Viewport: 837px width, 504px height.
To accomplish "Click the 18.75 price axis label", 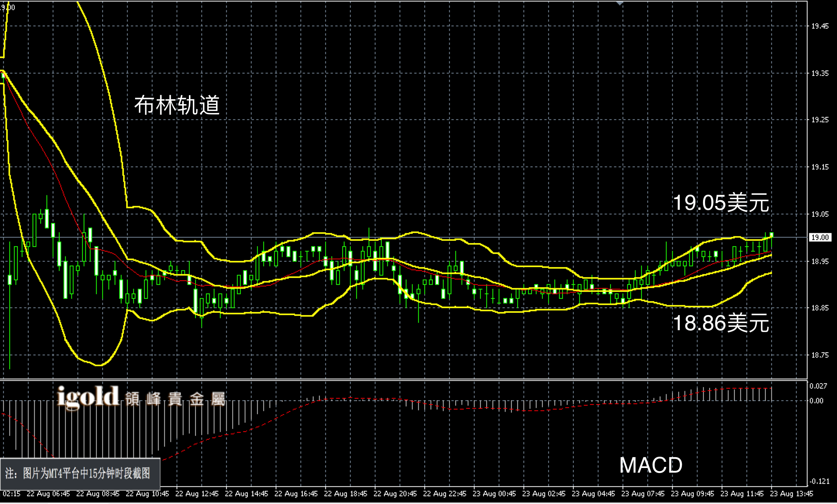I will [820, 355].
